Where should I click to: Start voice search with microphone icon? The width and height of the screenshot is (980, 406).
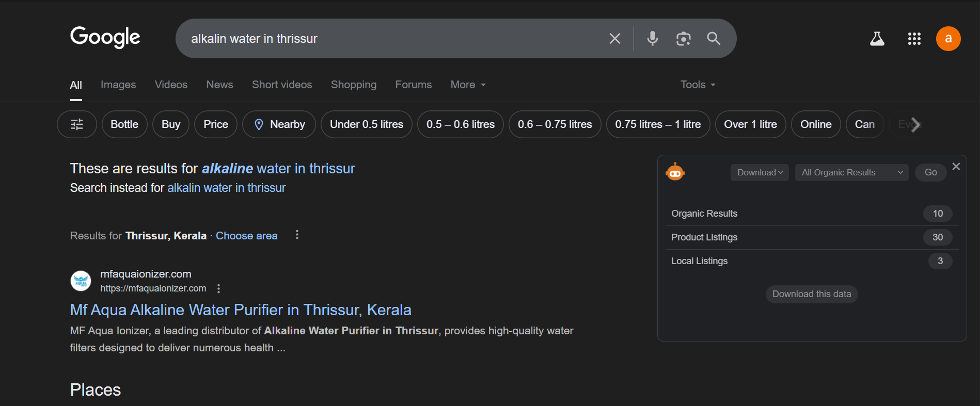pos(653,39)
